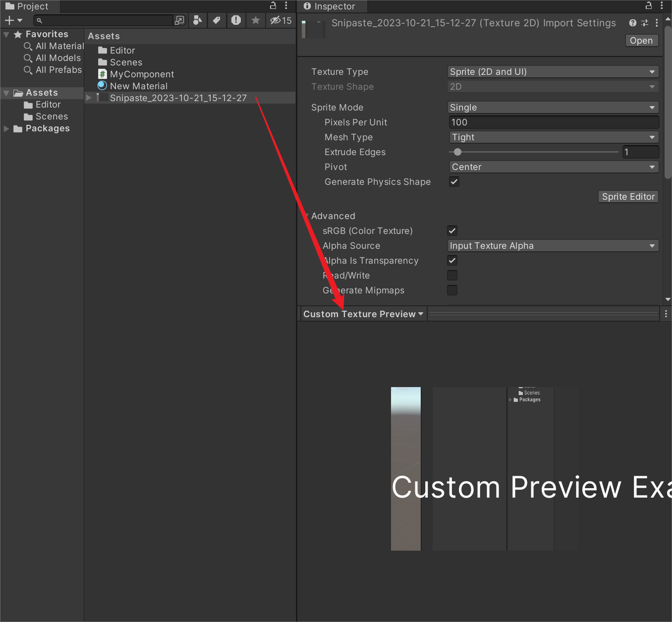Select Editor folder in the left tree

pos(42,105)
